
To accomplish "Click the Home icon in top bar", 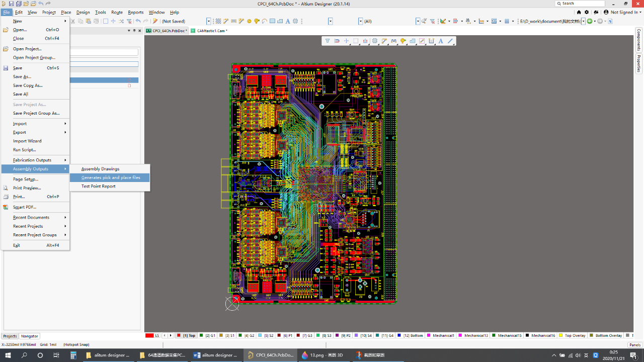I will (x=579, y=12).
